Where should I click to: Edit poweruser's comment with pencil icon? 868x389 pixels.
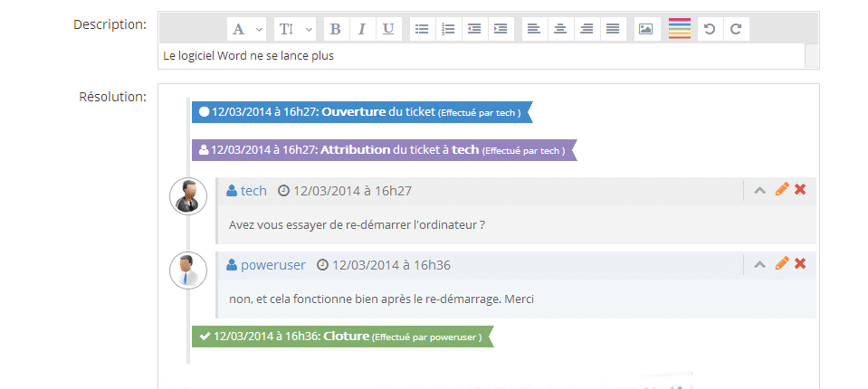(x=782, y=263)
